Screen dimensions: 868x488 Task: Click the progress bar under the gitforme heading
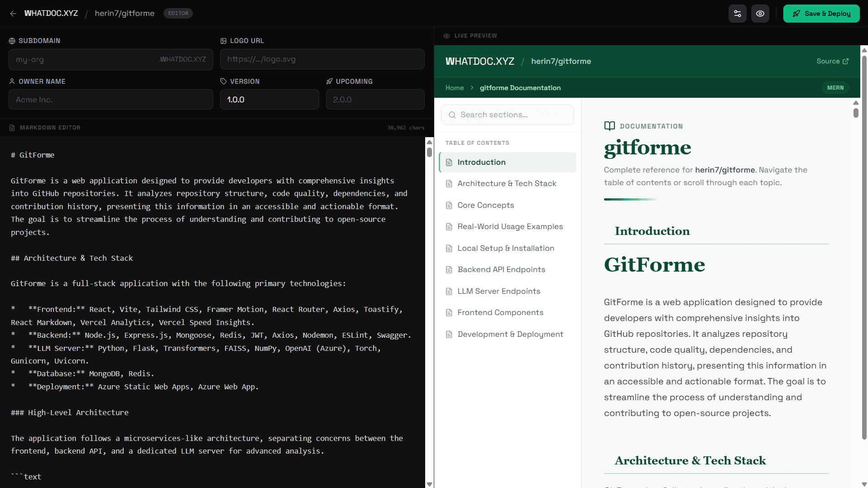pos(630,199)
